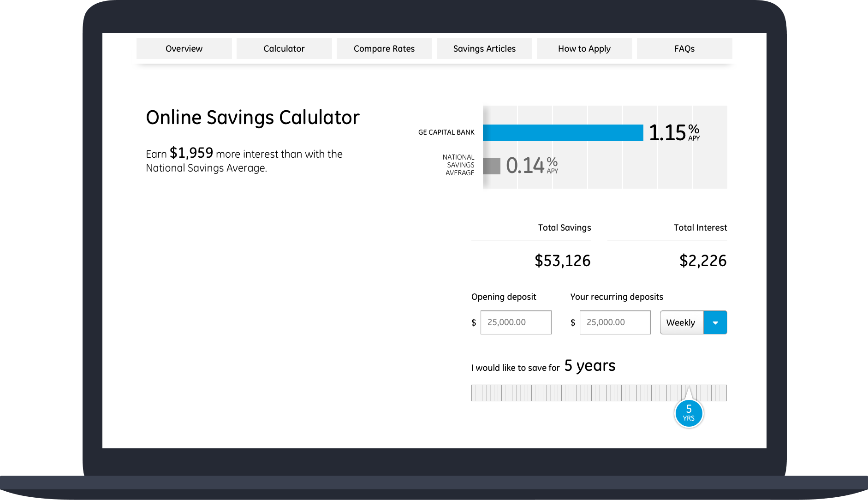The height and width of the screenshot is (500, 868).
Task: Click the 1.15% APY rate value
Action: tap(674, 133)
